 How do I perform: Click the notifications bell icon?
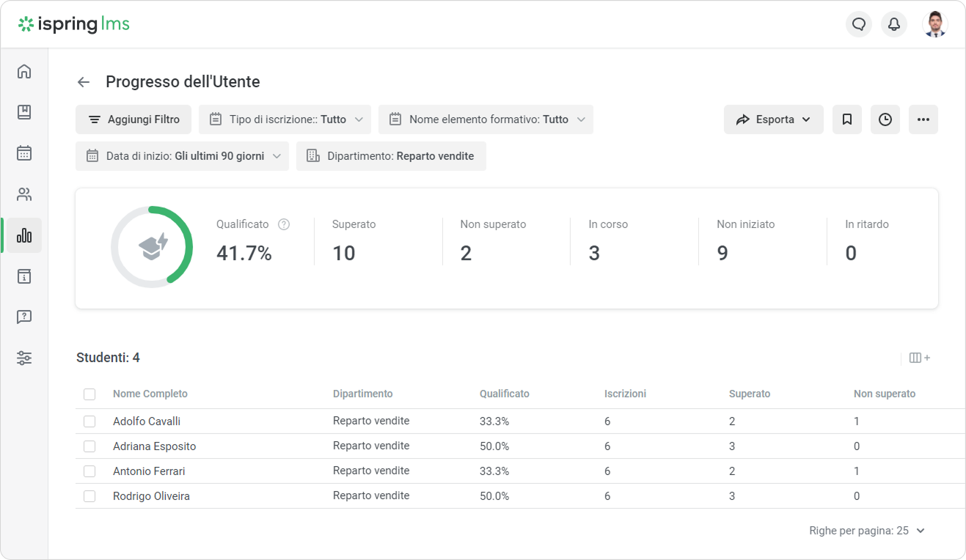coord(894,24)
